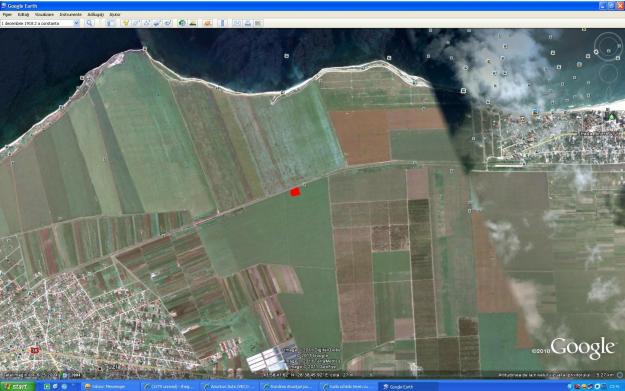Open the Vizualizare menu
The image size is (625, 391).
pos(44,14)
